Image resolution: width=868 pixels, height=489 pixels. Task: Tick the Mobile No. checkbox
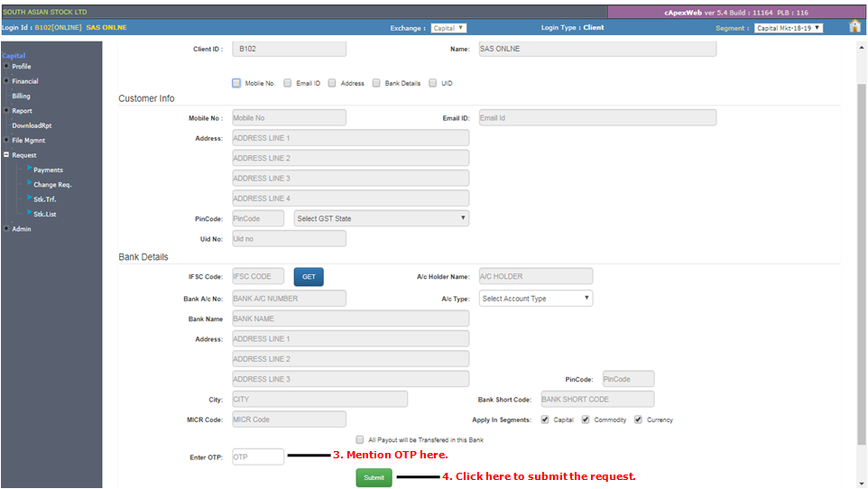pyautogui.click(x=236, y=83)
